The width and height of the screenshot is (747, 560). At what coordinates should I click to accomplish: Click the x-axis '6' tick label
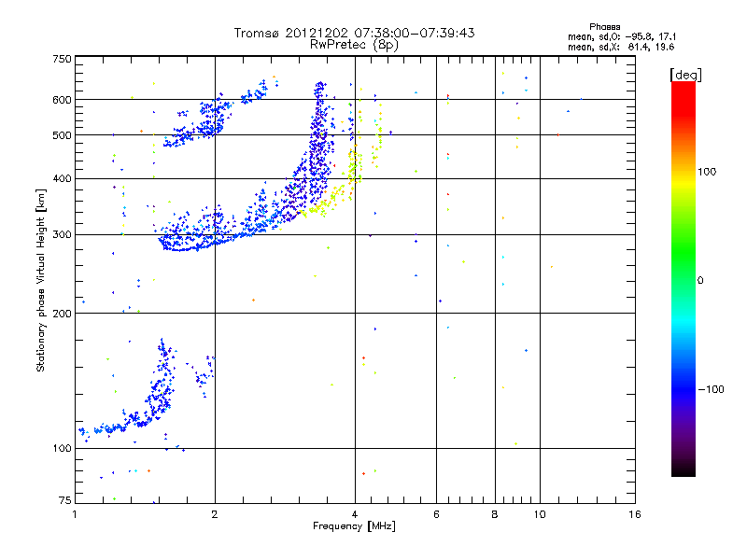pos(436,514)
